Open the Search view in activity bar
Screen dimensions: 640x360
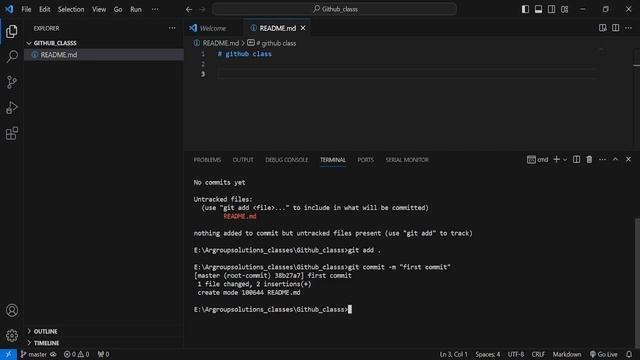[x=11, y=57]
